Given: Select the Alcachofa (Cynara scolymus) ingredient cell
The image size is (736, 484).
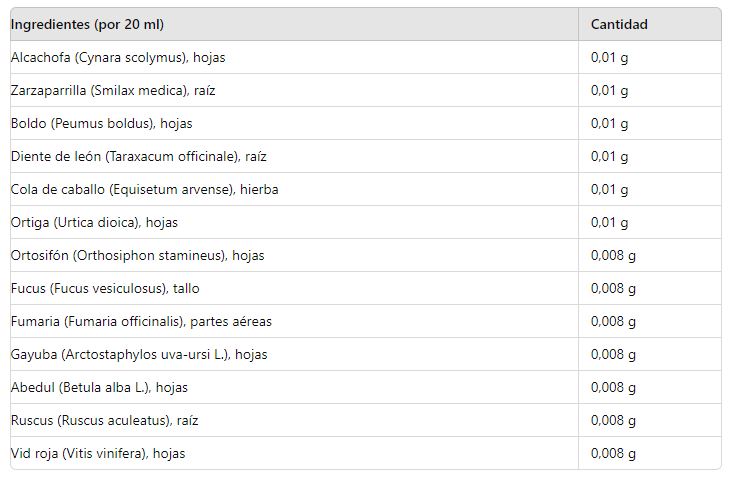Looking at the screenshot, I should pos(118,57).
